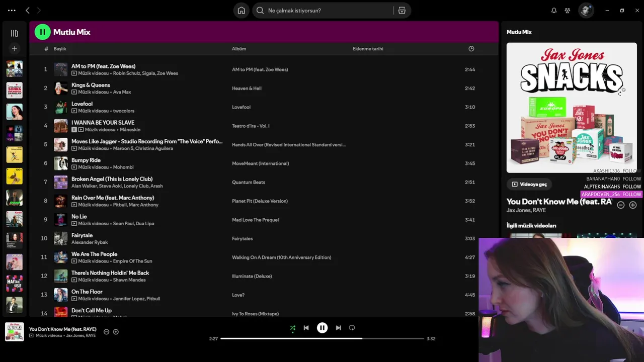Go back with the left arrow
Viewport: 644px width, 362px height.
pos(28,10)
